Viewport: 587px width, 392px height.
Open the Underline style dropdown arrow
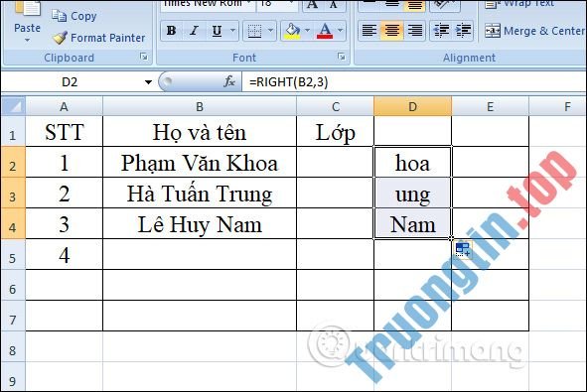(232, 31)
